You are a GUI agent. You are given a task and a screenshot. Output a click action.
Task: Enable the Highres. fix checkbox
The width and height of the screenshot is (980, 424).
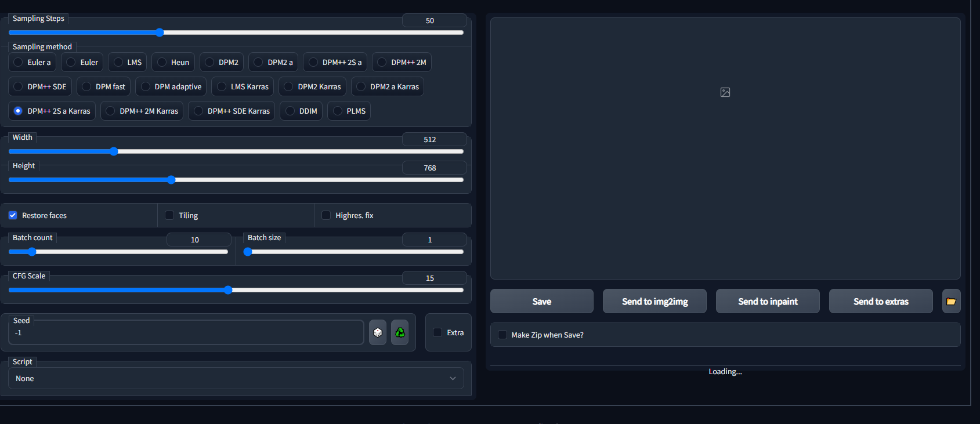pos(326,215)
